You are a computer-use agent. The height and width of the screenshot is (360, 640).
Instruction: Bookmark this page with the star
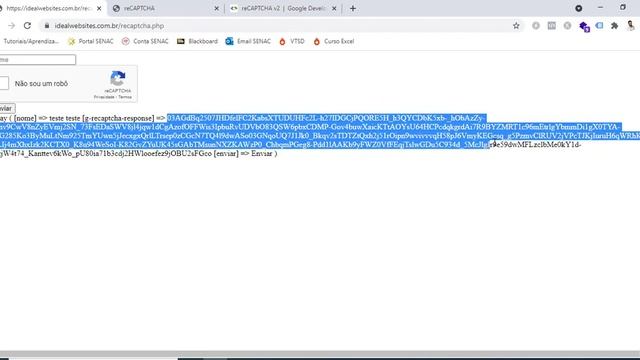(x=516, y=26)
